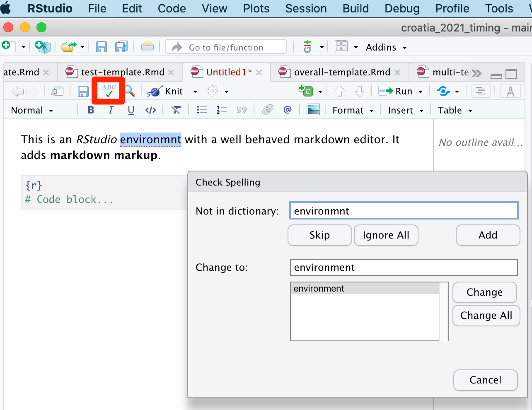This screenshot has width=532, height=410.
Task: Click the Run button
Action: 396,91
